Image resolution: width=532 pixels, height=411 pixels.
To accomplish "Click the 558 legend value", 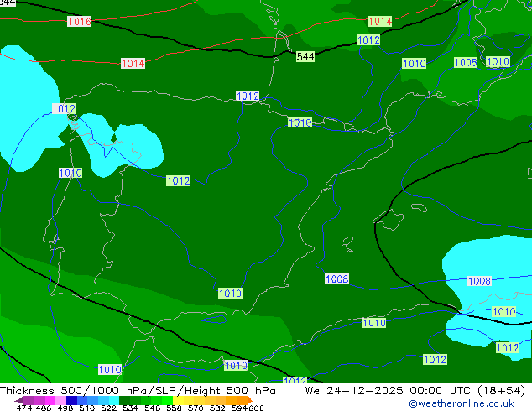I will (174, 408).
